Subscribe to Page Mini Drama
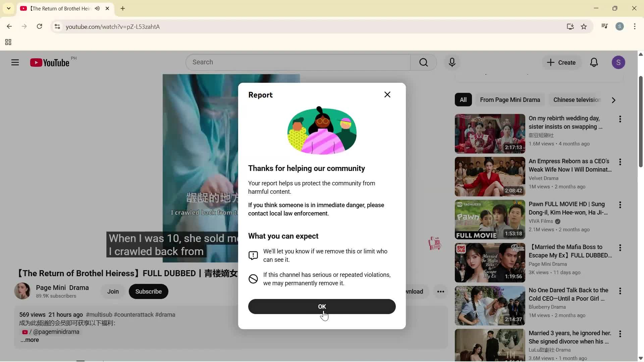Image resolution: width=644 pixels, height=362 pixels. 148,291
